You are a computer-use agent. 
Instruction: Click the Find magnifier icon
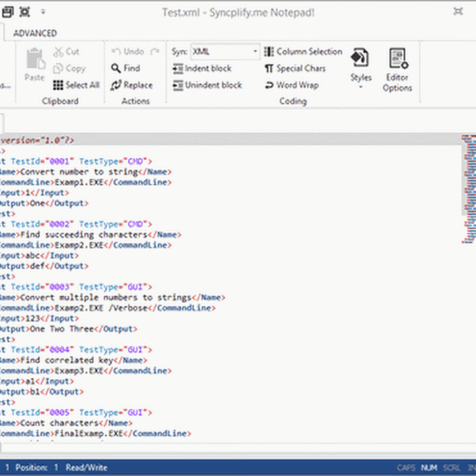(x=117, y=68)
